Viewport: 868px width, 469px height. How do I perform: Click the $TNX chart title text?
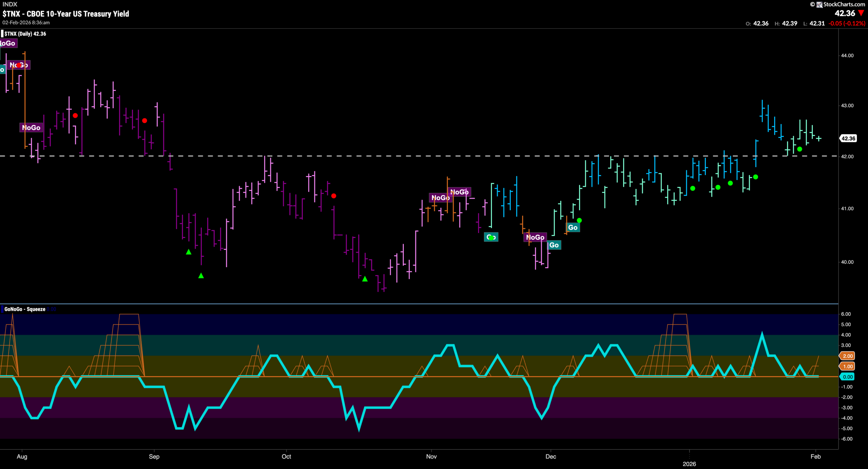click(x=66, y=14)
